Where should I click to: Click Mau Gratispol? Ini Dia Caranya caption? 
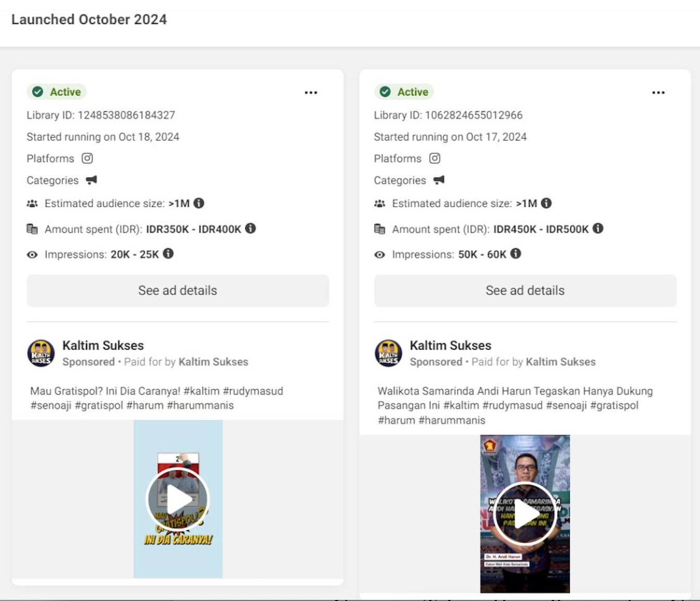pos(157,398)
